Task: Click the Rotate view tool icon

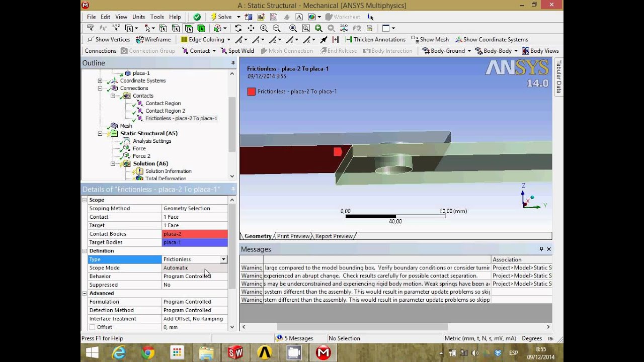Action: click(x=238, y=28)
